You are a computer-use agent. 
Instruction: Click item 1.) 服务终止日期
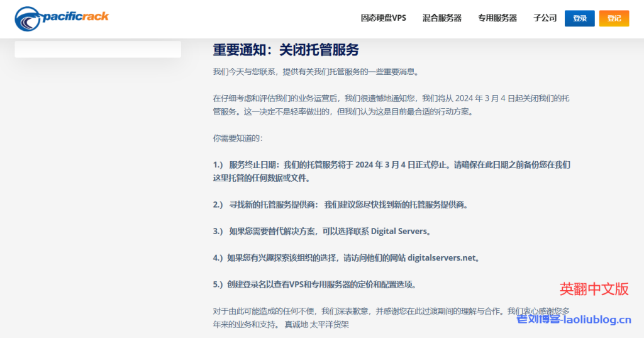[391, 171]
